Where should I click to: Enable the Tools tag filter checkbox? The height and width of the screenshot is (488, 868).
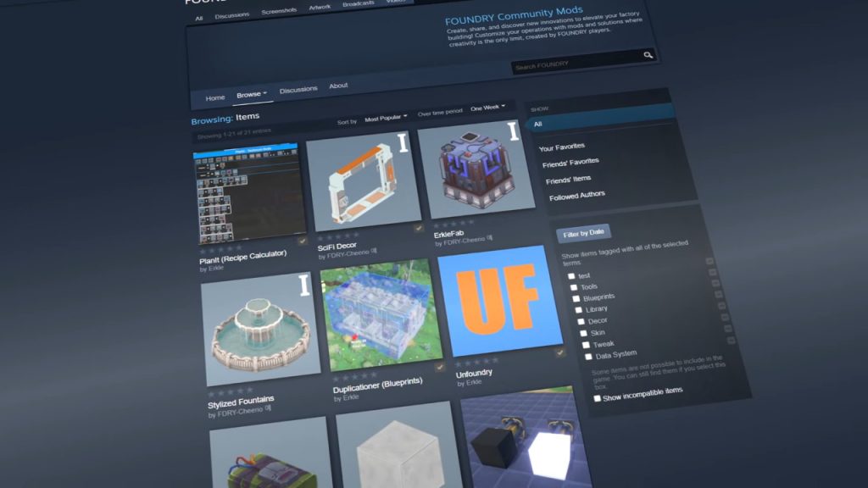pyautogui.click(x=574, y=287)
